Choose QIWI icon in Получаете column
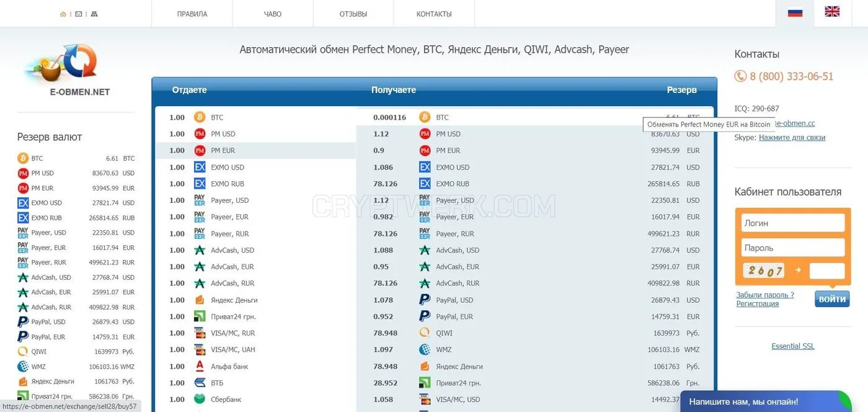Viewport: 868px width, 412px height. click(x=425, y=333)
